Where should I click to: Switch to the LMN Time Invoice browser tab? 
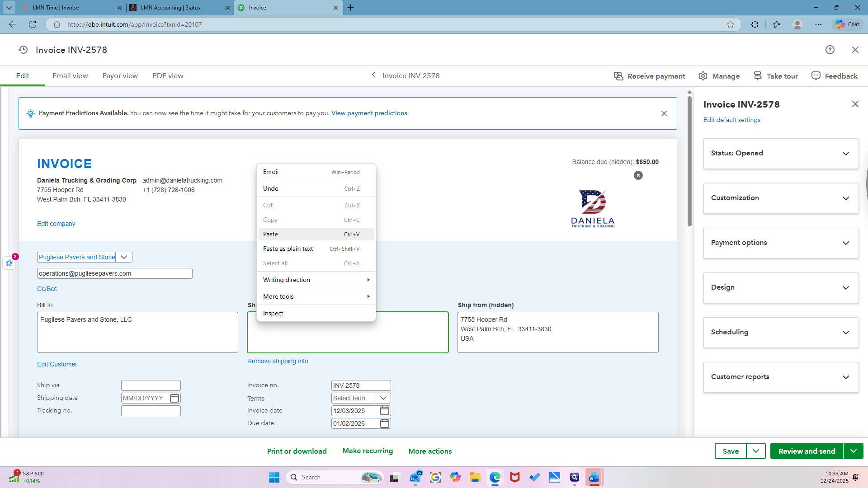point(71,8)
